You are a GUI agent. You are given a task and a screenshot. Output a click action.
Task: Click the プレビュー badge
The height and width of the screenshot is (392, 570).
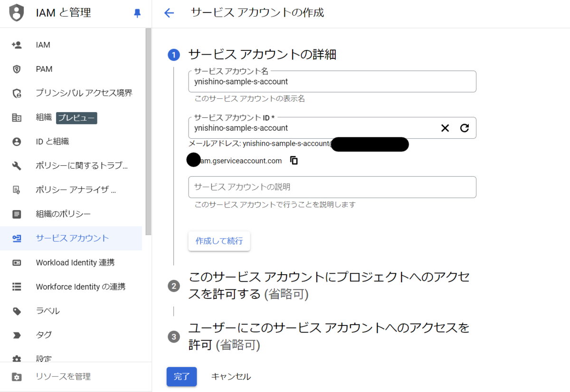(76, 117)
